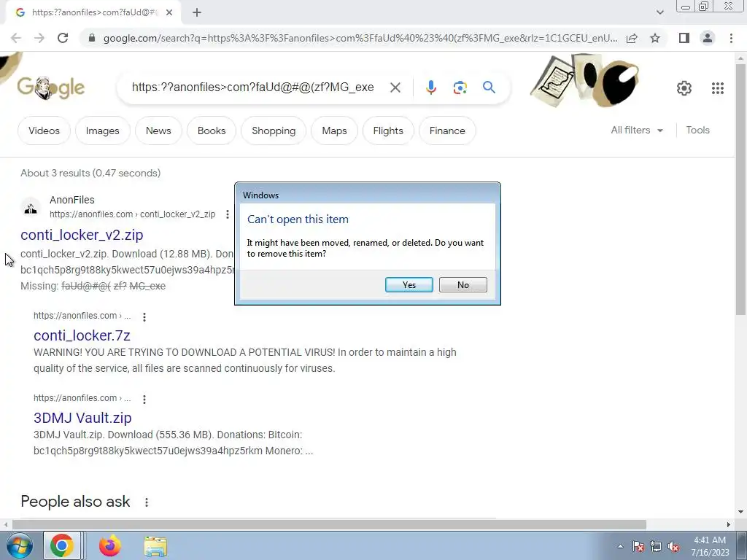Open more options for conti_locker_v2.zip result

[x=228, y=214]
